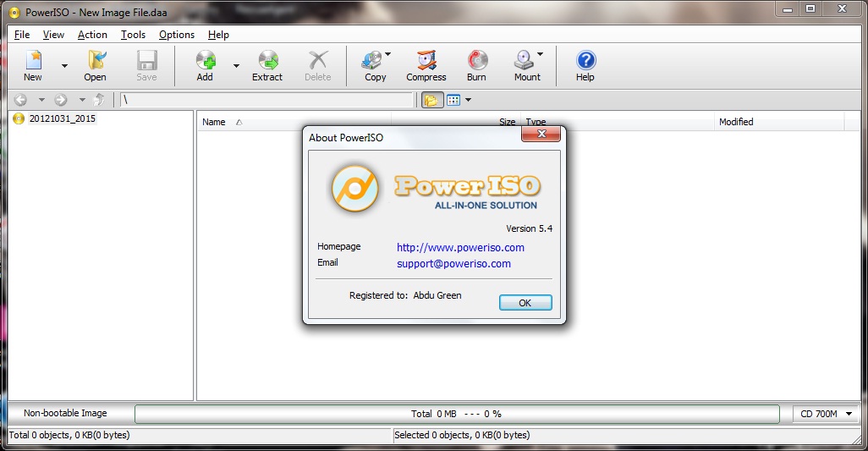The width and height of the screenshot is (868, 451).
Task: Click the PowerISO disc logo in dialog
Action: 354,189
